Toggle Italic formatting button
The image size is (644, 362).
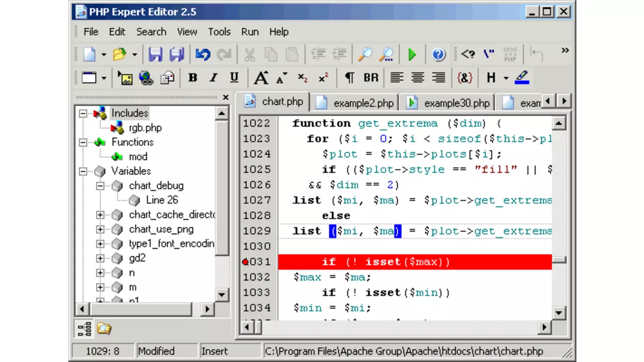pyautogui.click(x=213, y=78)
